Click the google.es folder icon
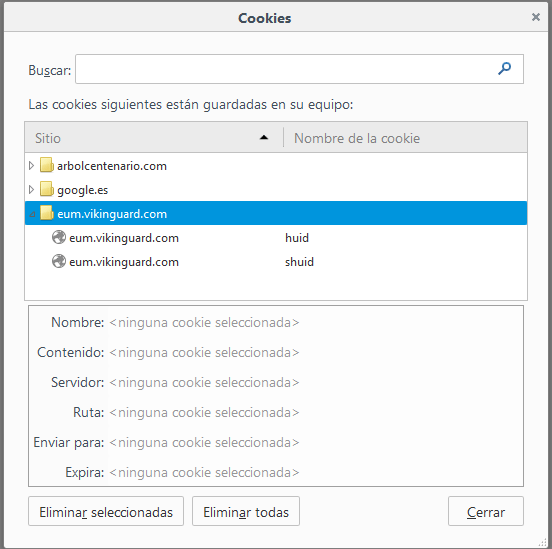552x549 pixels. click(46, 189)
